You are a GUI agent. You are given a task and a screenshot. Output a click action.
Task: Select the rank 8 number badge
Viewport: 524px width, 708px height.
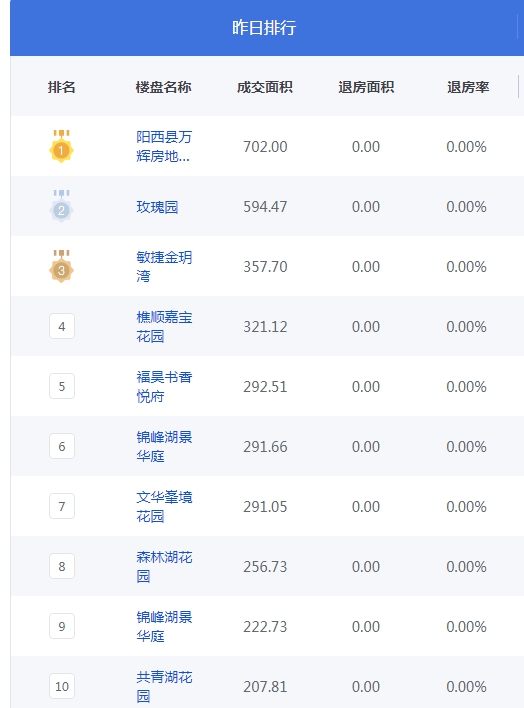click(62, 567)
